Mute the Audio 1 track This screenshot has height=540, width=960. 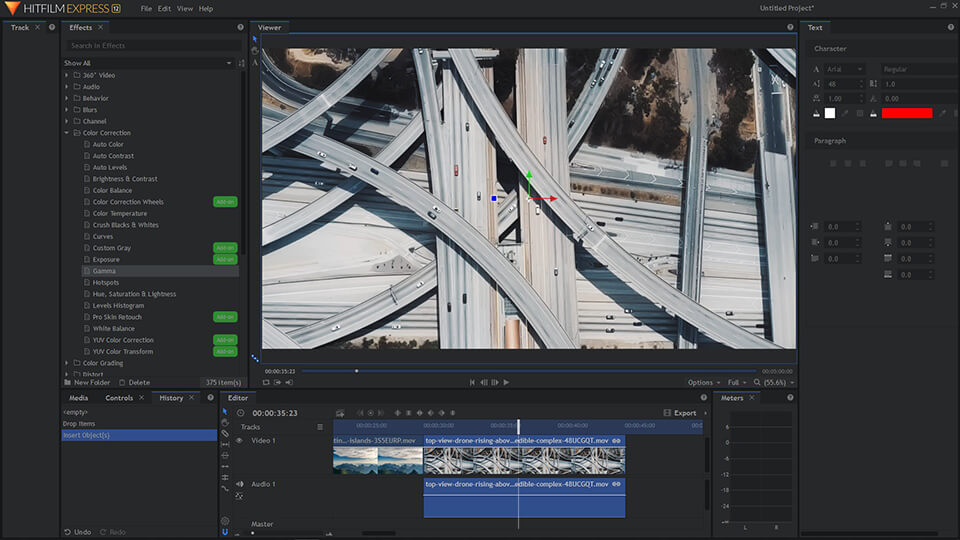point(239,484)
